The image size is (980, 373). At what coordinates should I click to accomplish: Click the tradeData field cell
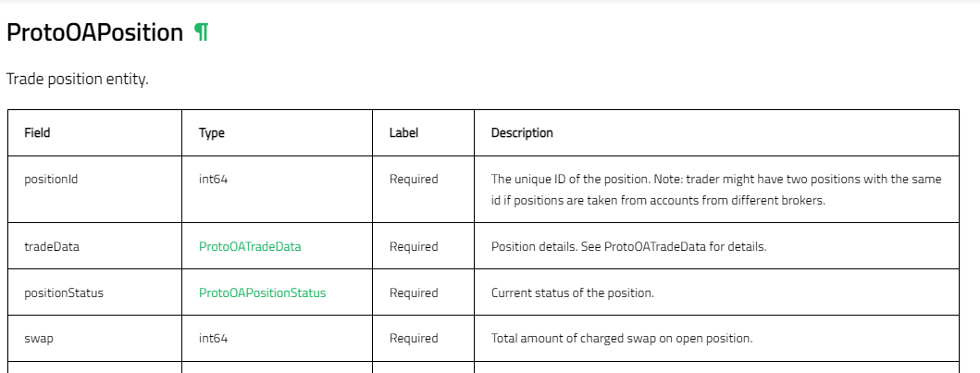coord(95,246)
